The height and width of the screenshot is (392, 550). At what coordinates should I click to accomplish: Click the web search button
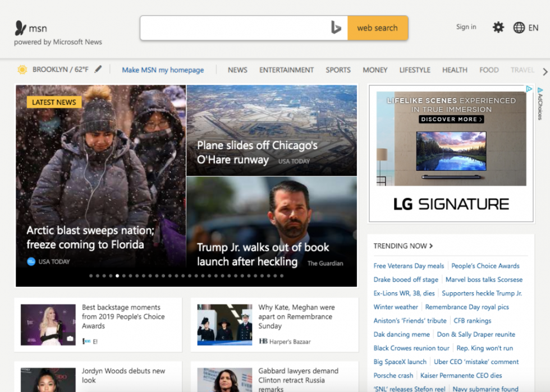click(378, 27)
